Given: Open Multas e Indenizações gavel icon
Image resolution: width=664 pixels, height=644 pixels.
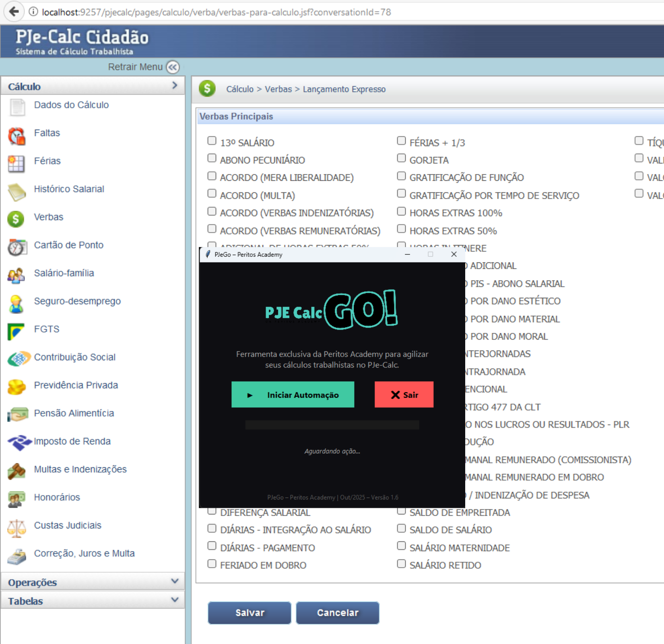Looking at the screenshot, I should (x=16, y=471).
